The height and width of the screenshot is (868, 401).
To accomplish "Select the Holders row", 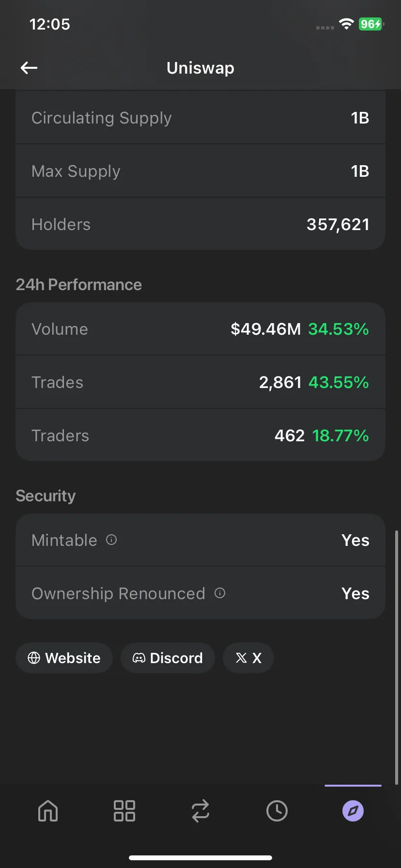I will pyautogui.click(x=200, y=224).
